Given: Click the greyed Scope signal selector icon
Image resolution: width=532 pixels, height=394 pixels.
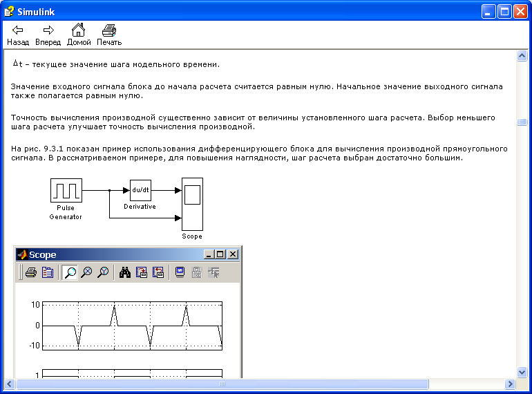Looking at the screenshot, I should [x=213, y=272].
